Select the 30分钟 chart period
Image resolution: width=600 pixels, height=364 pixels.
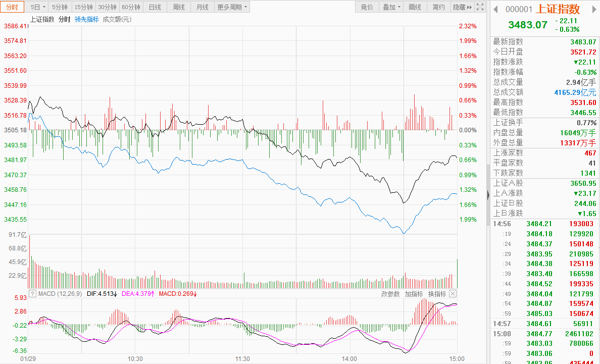[x=107, y=7]
